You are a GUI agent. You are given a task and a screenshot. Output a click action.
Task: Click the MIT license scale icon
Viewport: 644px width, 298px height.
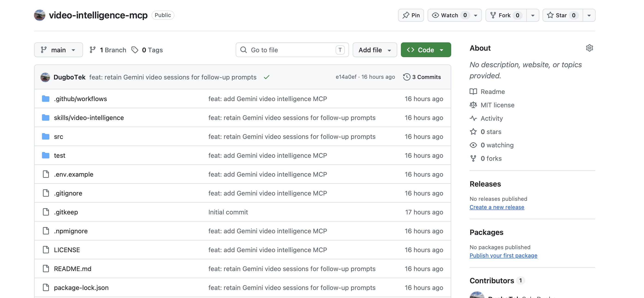(473, 105)
